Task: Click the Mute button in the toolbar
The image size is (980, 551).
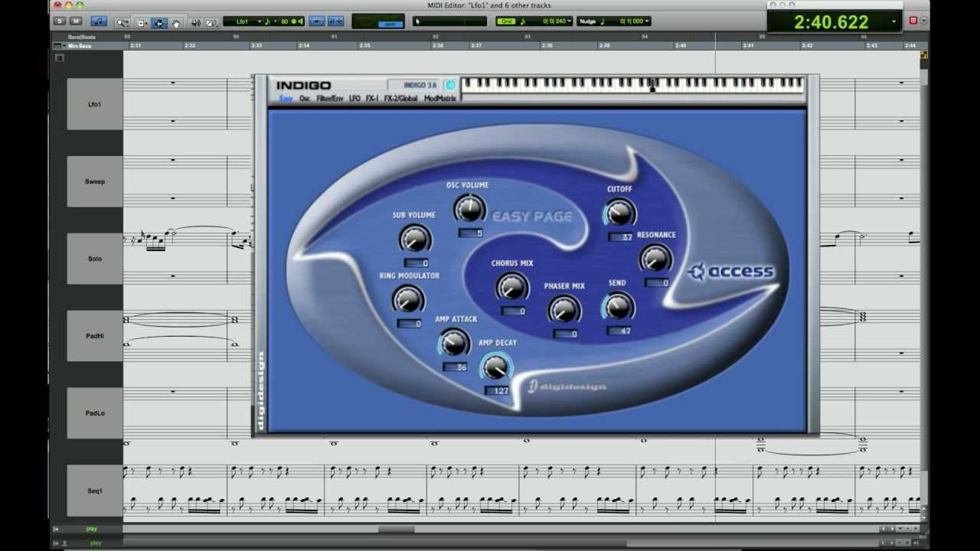Action: tap(75, 21)
